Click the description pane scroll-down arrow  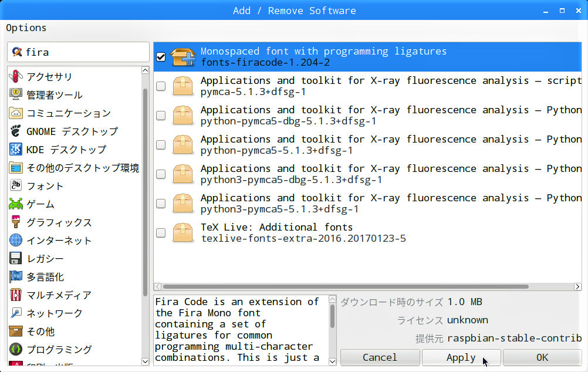coord(332,361)
